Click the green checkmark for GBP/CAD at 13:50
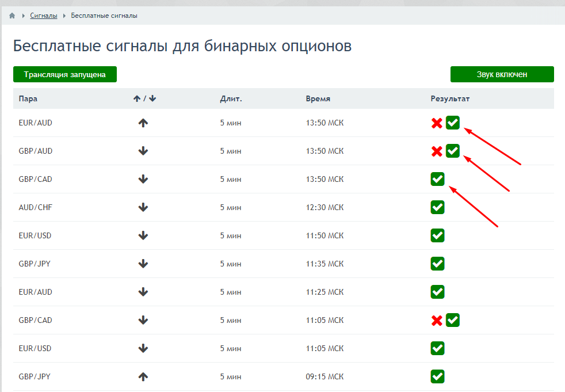 point(437,179)
